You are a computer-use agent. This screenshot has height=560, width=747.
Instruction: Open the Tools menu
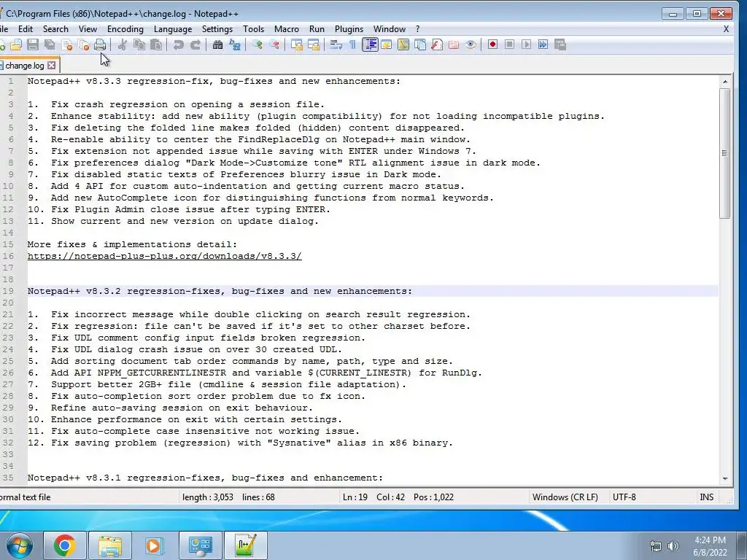coord(253,29)
